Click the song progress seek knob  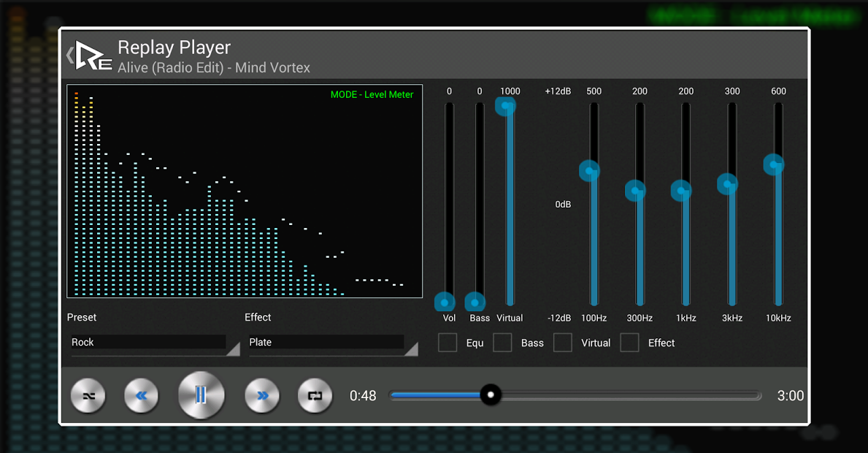coord(491,395)
